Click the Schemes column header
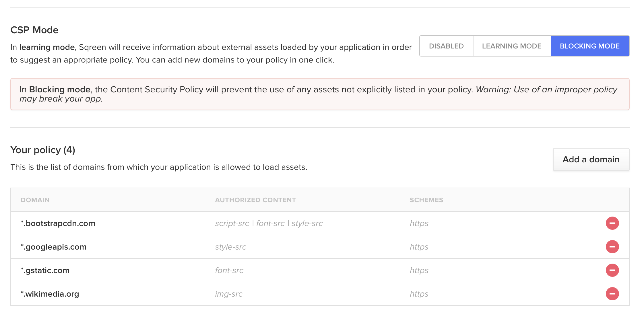Viewport: 644px width, 323px height. tap(426, 200)
